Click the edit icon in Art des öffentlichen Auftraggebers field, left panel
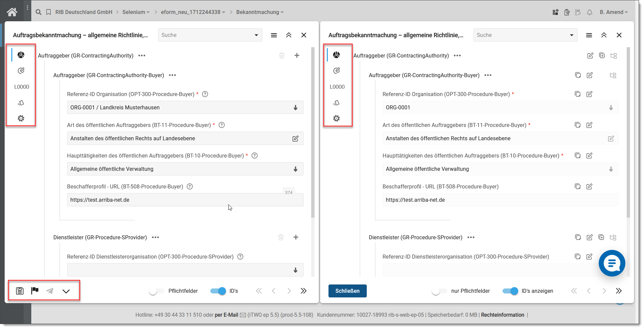The width and height of the screenshot is (644, 329). pos(295,139)
